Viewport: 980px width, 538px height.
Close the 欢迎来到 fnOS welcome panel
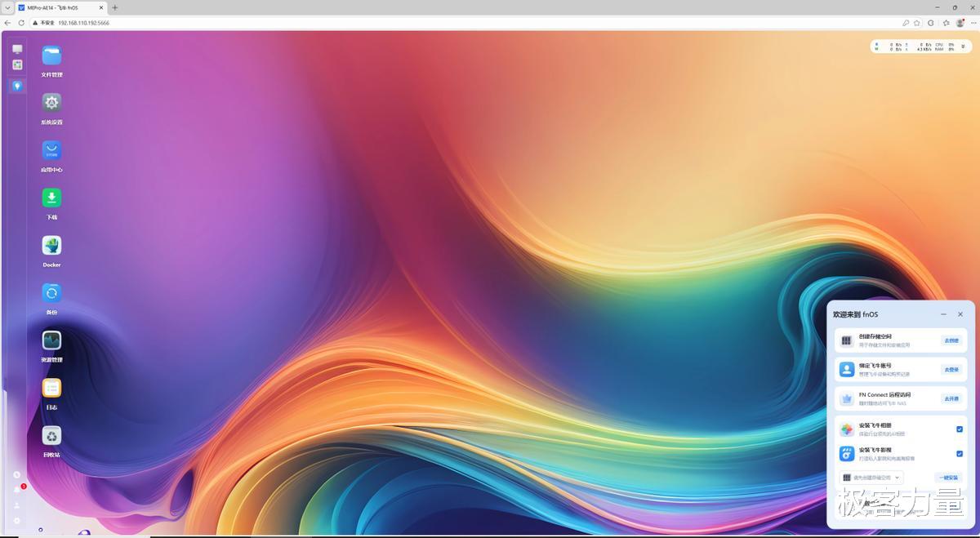tap(960, 314)
